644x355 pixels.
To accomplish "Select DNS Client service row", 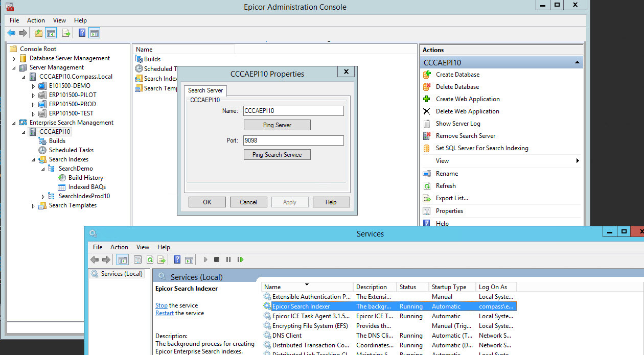I will point(389,336).
